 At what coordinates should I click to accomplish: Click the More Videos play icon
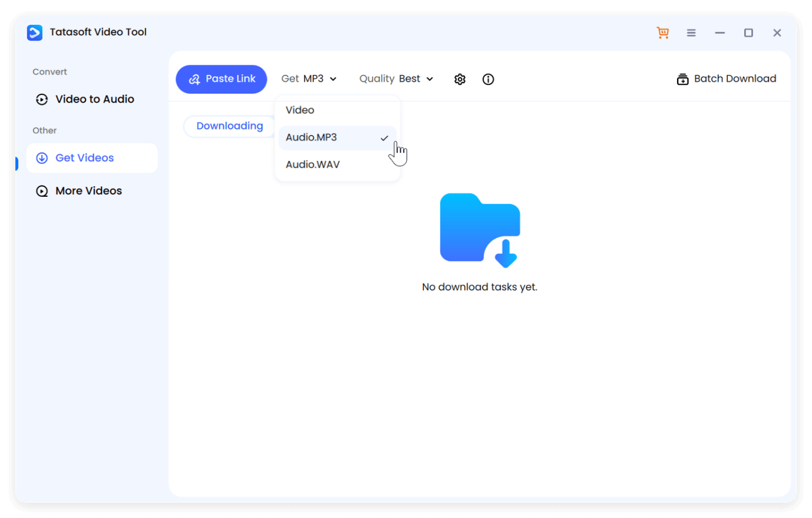tap(41, 190)
